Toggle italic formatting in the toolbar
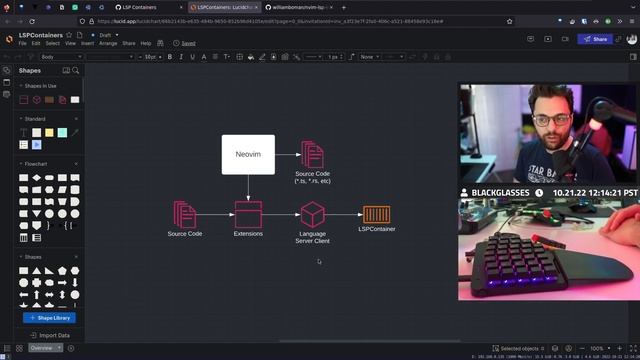Image resolution: width=640 pixels, height=360 pixels. (181, 57)
